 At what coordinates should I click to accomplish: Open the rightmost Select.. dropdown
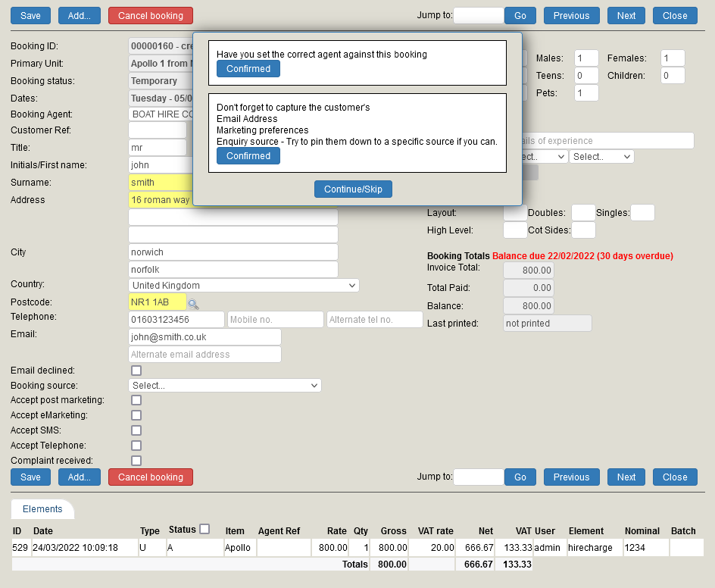(x=602, y=157)
